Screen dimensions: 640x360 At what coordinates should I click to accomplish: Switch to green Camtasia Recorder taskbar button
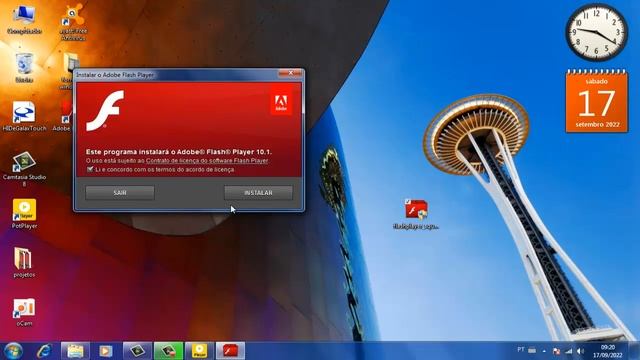tap(168, 351)
